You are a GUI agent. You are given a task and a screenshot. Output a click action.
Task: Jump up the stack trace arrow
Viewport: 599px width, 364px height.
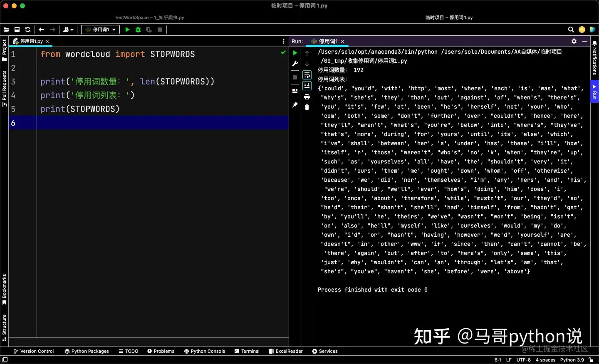(x=307, y=53)
